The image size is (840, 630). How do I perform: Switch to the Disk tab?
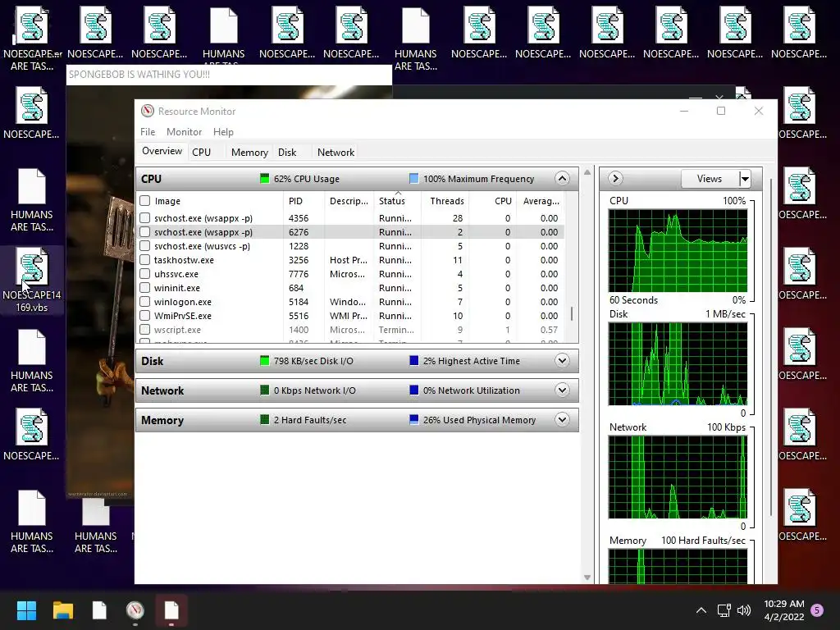click(287, 152)
